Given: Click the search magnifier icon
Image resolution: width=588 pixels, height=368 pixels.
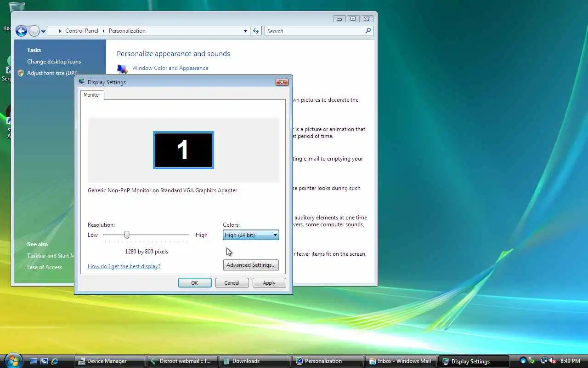Looking at the screenshot, I should pos(368,31).
